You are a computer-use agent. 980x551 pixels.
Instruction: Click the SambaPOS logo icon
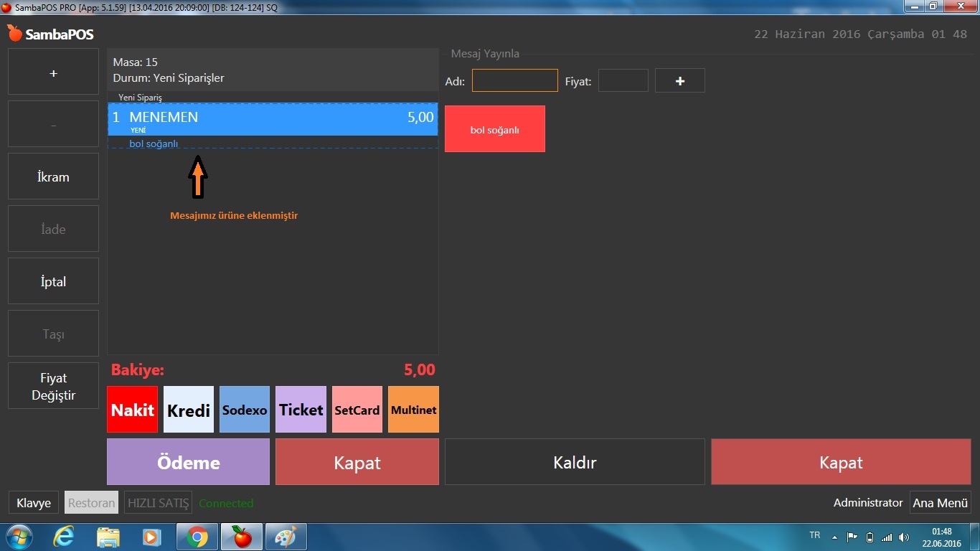tap(14, 33)
